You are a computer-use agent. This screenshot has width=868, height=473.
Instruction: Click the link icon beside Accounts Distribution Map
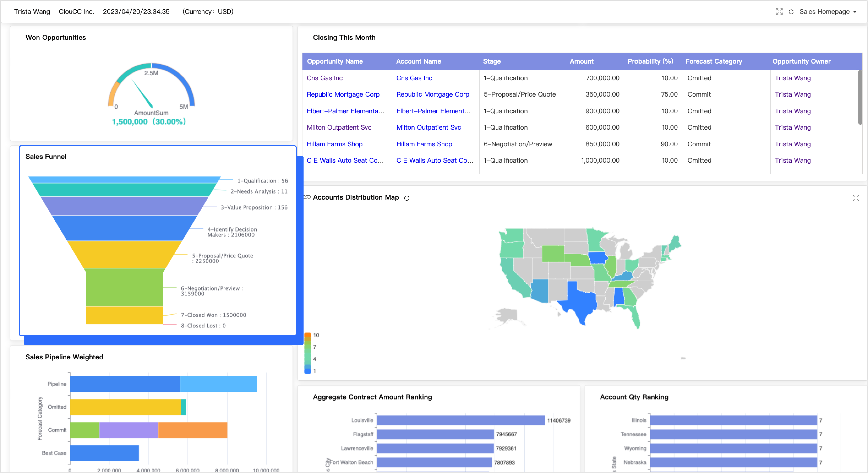pyautogui.click(x=307, y=197)
